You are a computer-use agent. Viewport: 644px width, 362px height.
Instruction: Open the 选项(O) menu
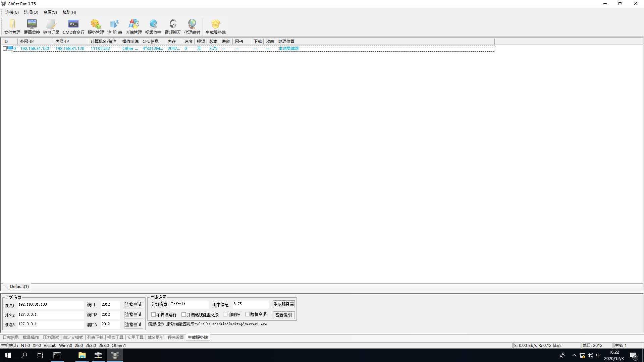tap(31, 12)
